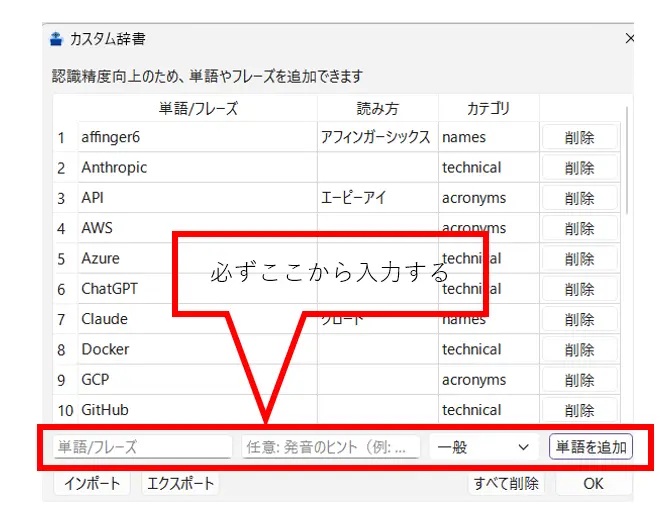Viewport: 661px width, 520px height.
Task: Click the API word cell
Action: (198, 198)
